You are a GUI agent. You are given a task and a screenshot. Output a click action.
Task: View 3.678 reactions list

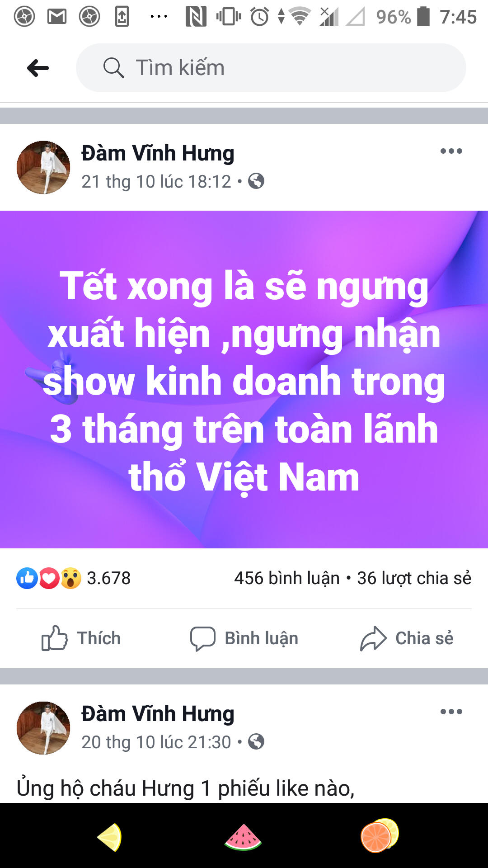pyautogui.click(x=74, y=578)
